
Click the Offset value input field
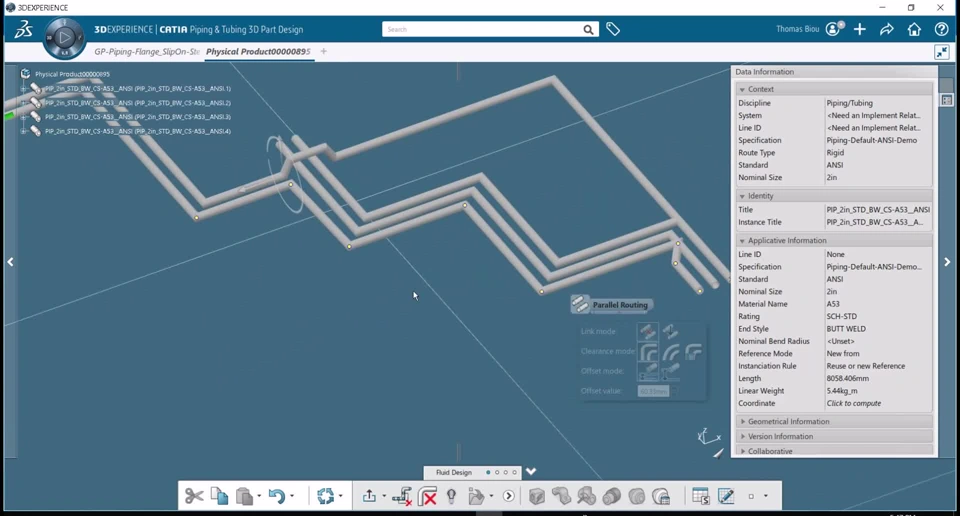(653, 391)
